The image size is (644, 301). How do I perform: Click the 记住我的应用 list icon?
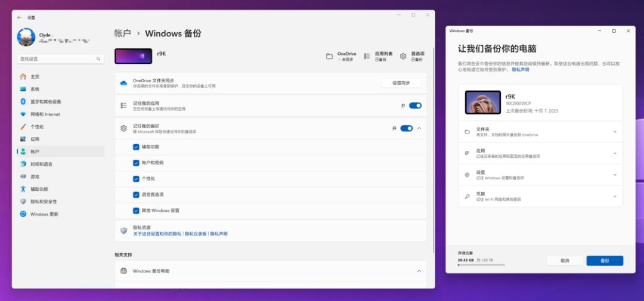click(123, 105)
